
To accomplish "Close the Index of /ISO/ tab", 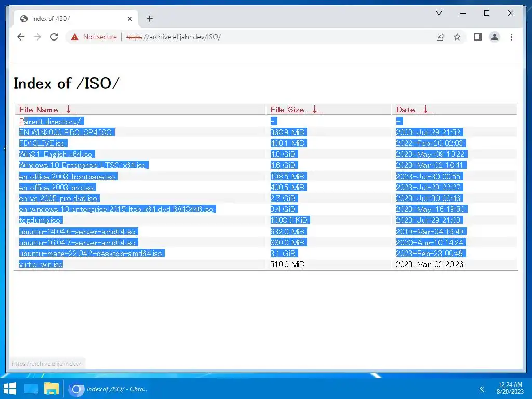I will click(129, 19).
